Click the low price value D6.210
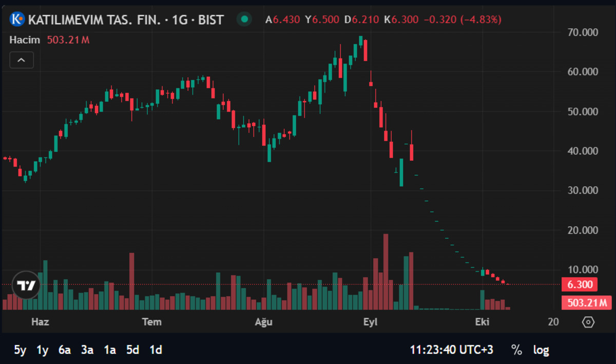Image resolution: width=616 pixels, height=364 pixels. point(362,20)
